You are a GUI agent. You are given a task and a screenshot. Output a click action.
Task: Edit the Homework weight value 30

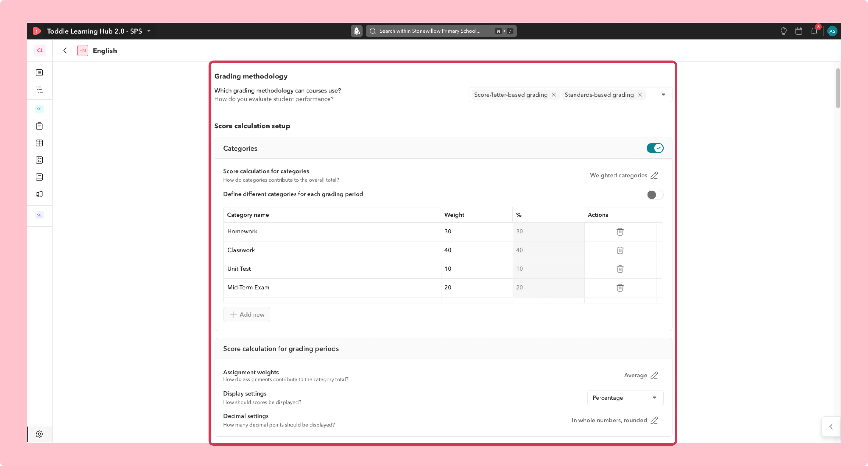477,232
